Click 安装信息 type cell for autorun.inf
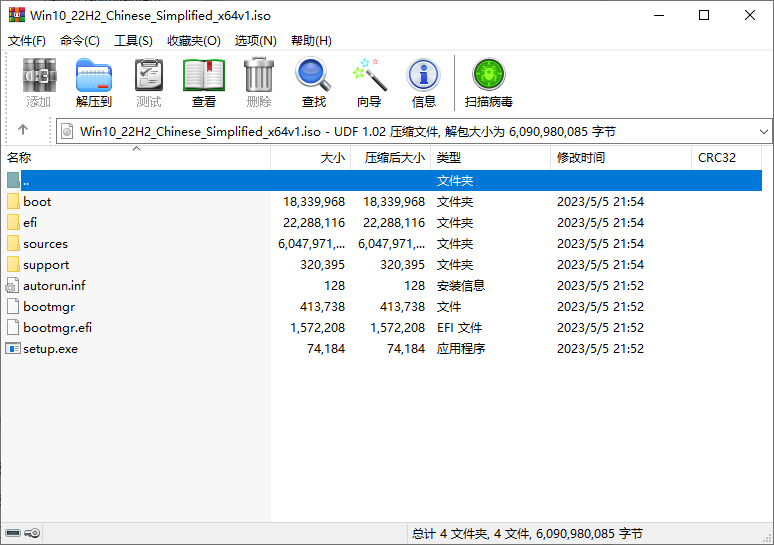Screen dimensions: 774x545 461,285
